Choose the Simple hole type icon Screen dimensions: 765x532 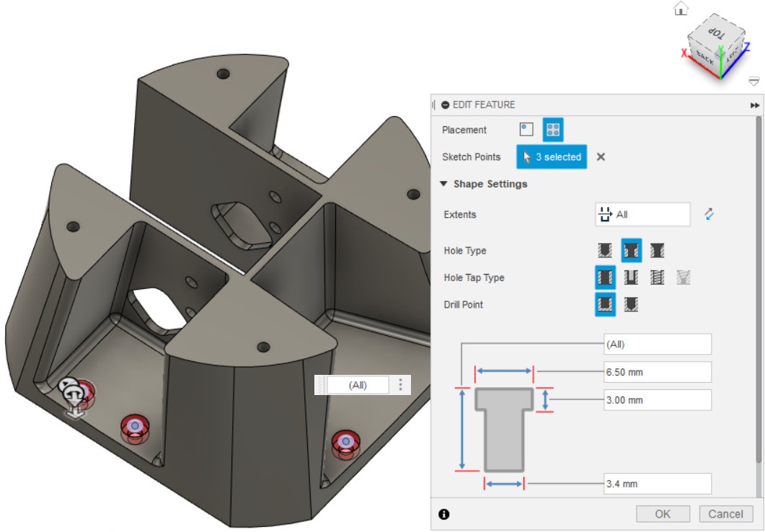click(605, 251)
